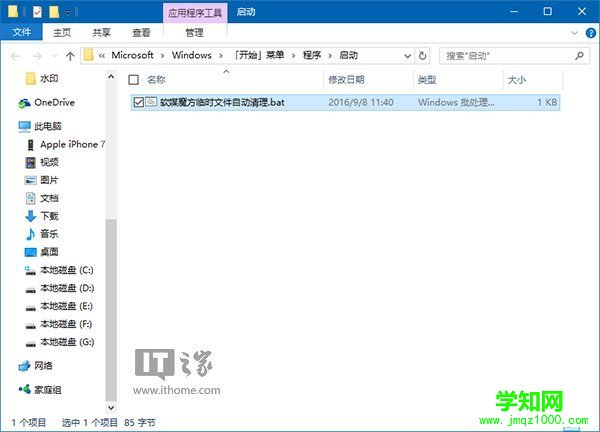This screenshot has height=432, width=600.
Task: Click the Properties icon in the quick access toolbar
Action: point(37,12)
